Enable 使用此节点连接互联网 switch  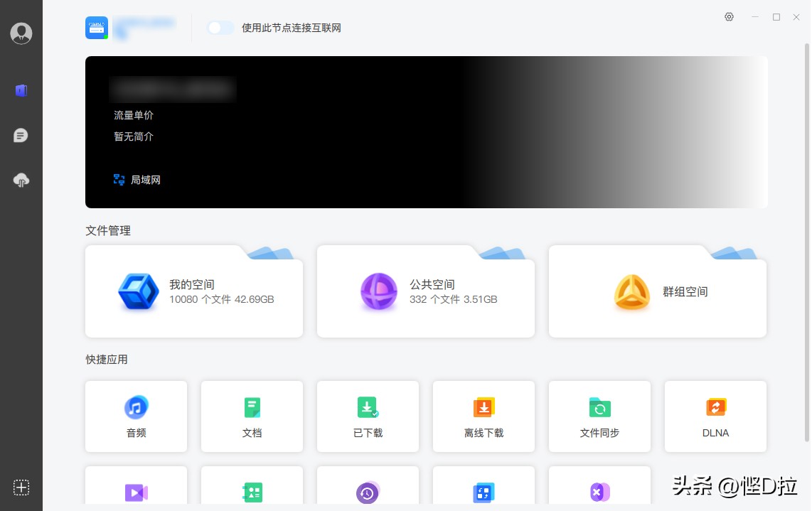(220, 27)
